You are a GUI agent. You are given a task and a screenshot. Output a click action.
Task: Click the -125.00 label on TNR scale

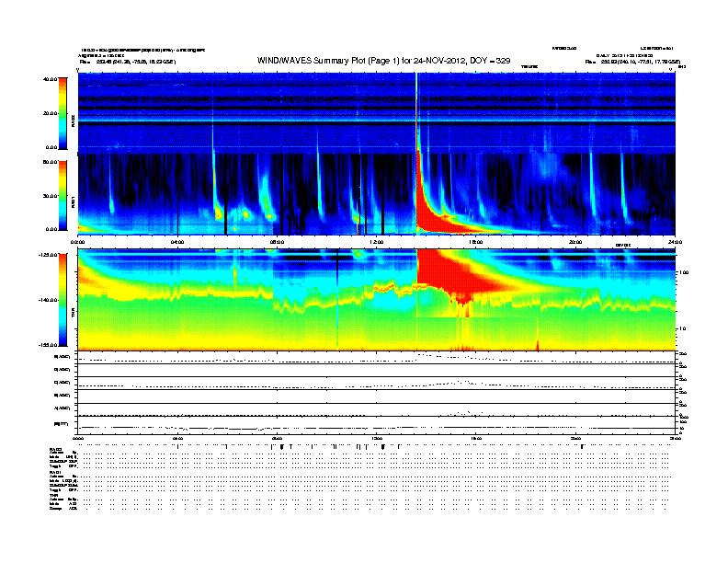pyautogui.click(x=48, y=255)
